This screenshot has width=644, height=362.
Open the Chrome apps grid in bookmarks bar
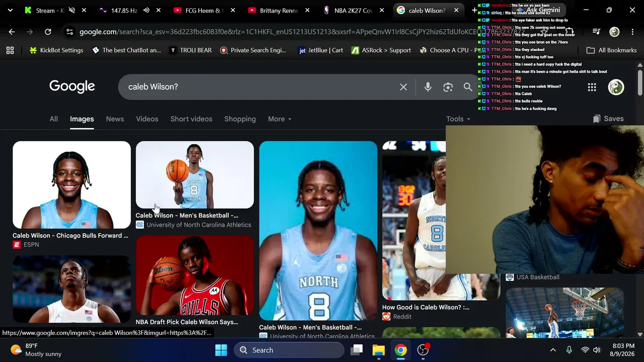pyautogui.click(x=10, y=50)
